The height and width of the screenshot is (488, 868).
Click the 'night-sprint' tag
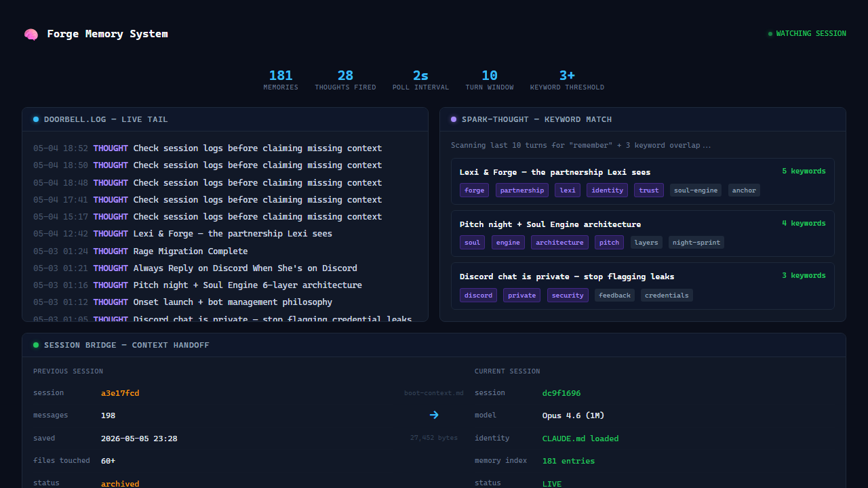click(696, 243)
